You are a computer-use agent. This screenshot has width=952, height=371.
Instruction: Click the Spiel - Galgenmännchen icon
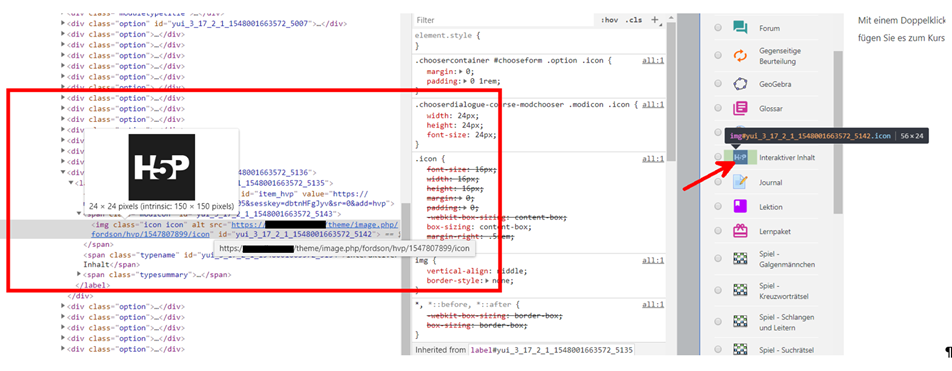740,259
